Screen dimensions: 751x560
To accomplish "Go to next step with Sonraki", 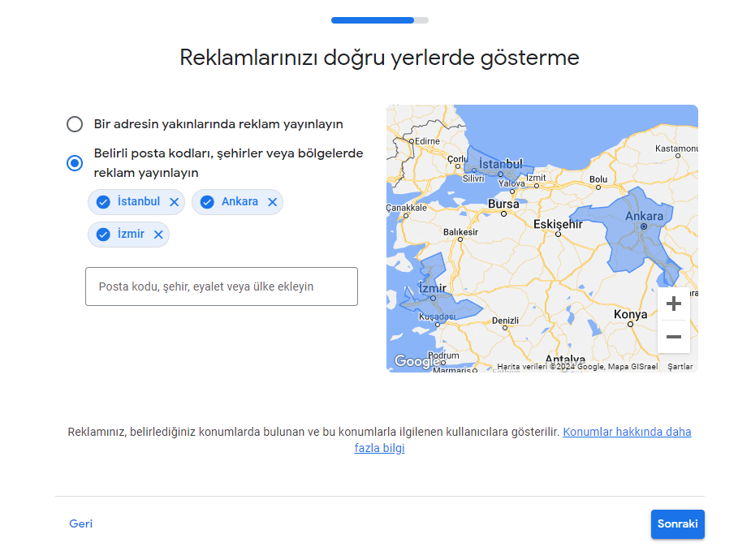I will 677,524.
